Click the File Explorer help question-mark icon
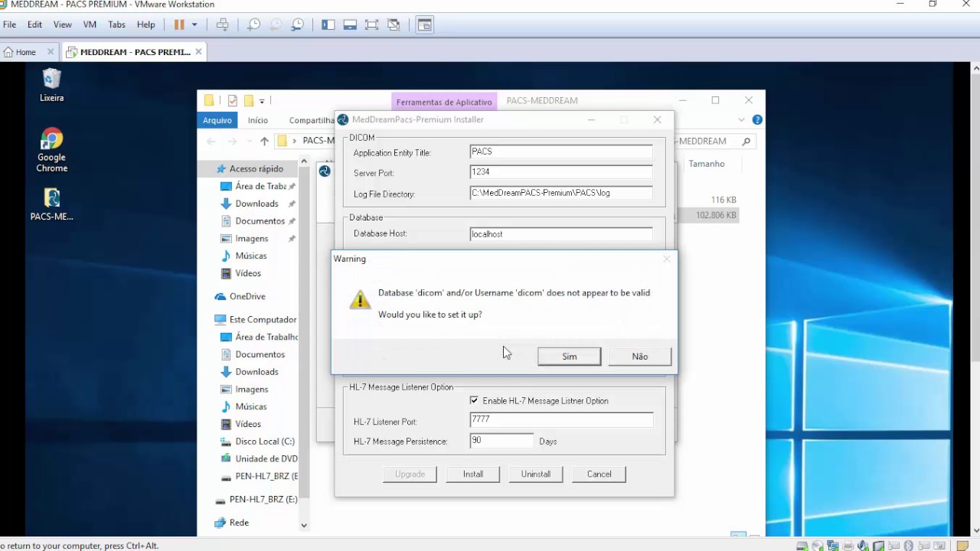This screenshot has height=551, width=980. tap(757, 120)
